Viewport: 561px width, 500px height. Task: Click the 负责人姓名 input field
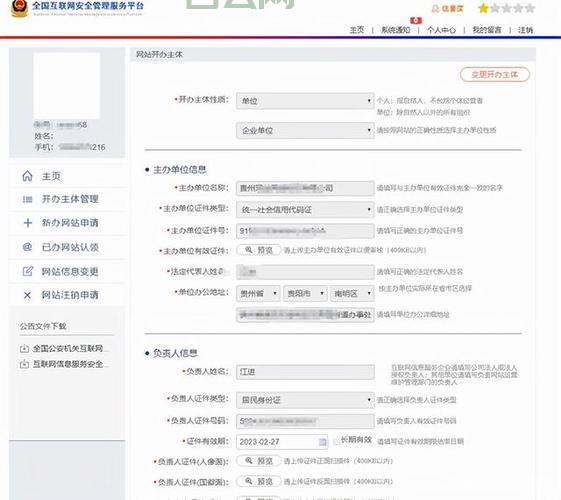pyautogui.click(x=305, y=372)
